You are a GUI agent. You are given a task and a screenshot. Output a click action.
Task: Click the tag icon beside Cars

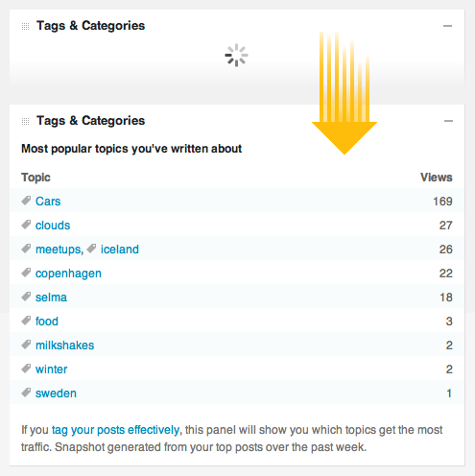[26, 201]
